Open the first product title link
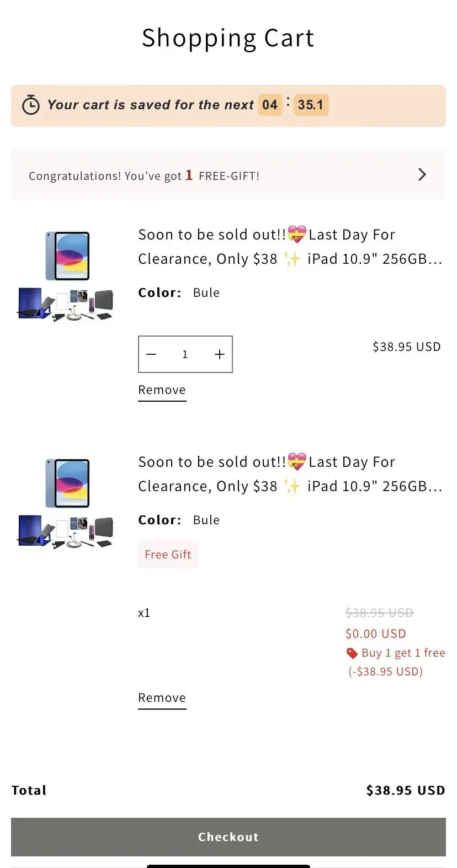Viewport: 457px width, 868px height. [x=290, y=247]
